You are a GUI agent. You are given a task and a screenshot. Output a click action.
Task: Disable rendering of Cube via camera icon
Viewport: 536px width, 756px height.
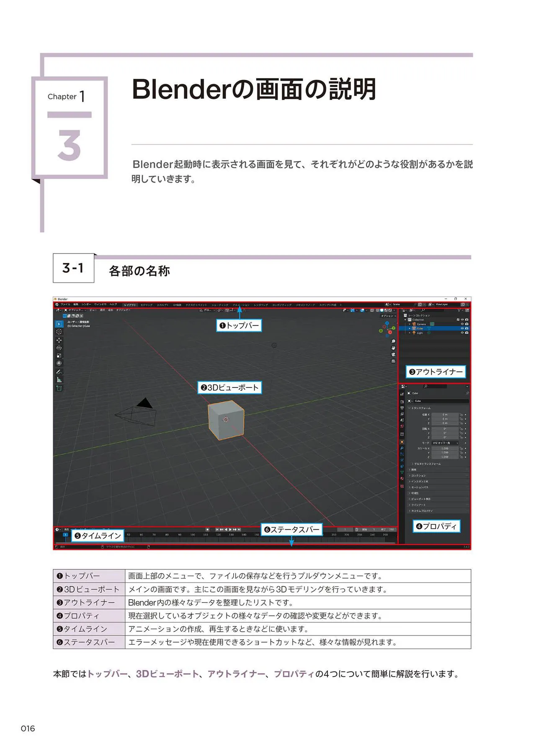pyautogui.click(x=466, y=328)
